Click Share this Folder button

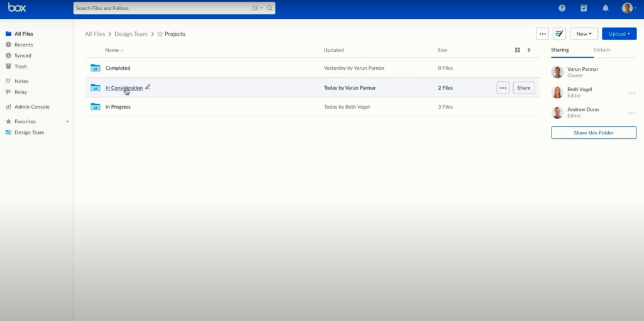coord(594,133)
